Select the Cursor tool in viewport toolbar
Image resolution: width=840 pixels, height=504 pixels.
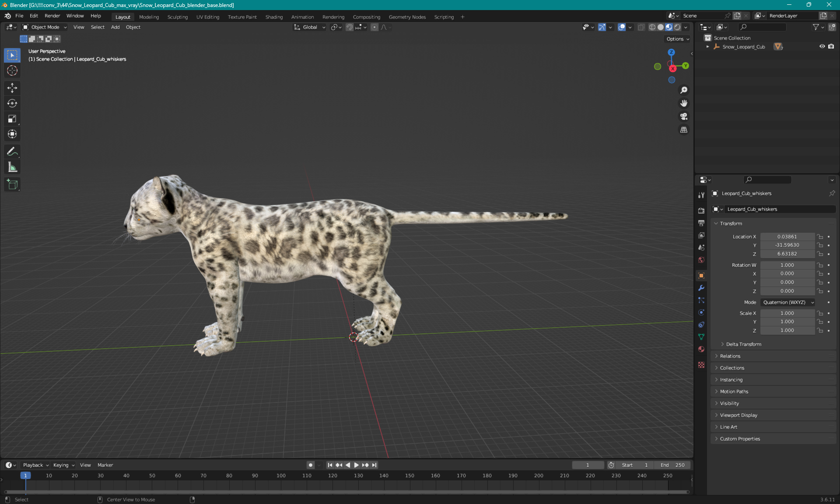click(12, 70)
